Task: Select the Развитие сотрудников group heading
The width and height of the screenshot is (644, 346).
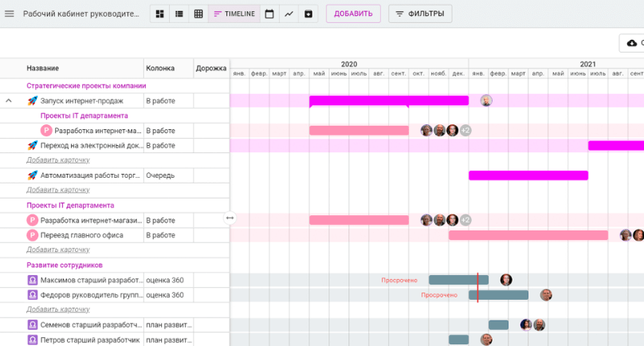Action: 65,265
